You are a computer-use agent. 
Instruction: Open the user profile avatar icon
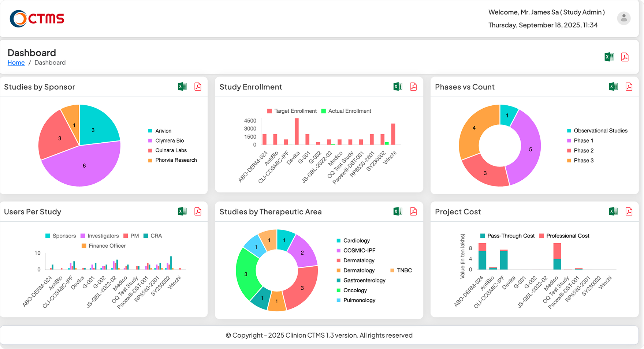coord(624,18)
